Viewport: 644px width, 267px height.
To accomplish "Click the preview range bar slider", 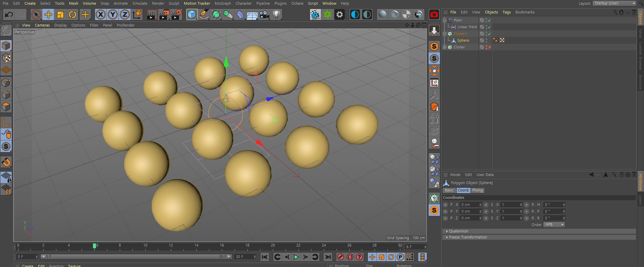I will (x=136, y=257).
